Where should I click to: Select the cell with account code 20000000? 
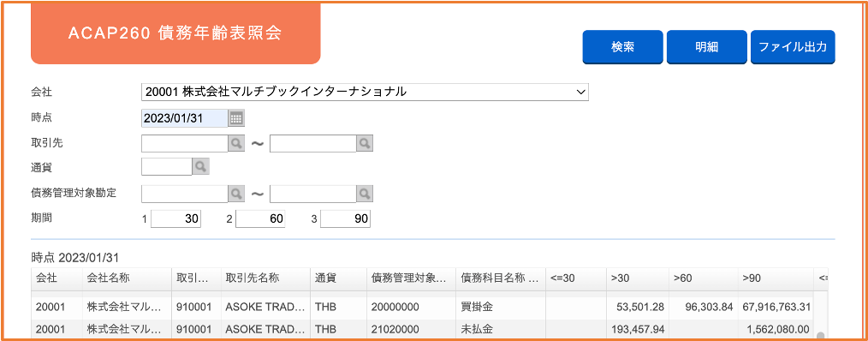click(x=411, y=307)
